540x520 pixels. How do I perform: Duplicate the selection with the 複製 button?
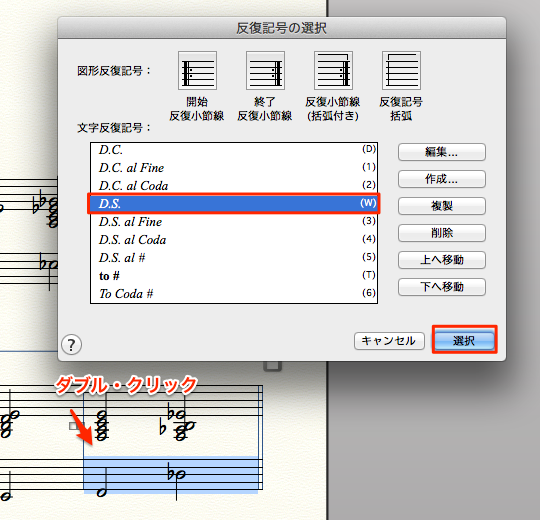click(x=442, y=206)
